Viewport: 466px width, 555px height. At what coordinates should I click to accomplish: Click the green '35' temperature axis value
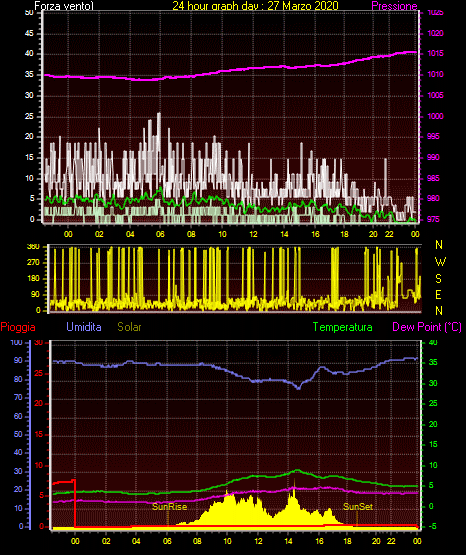coord(433,362)
